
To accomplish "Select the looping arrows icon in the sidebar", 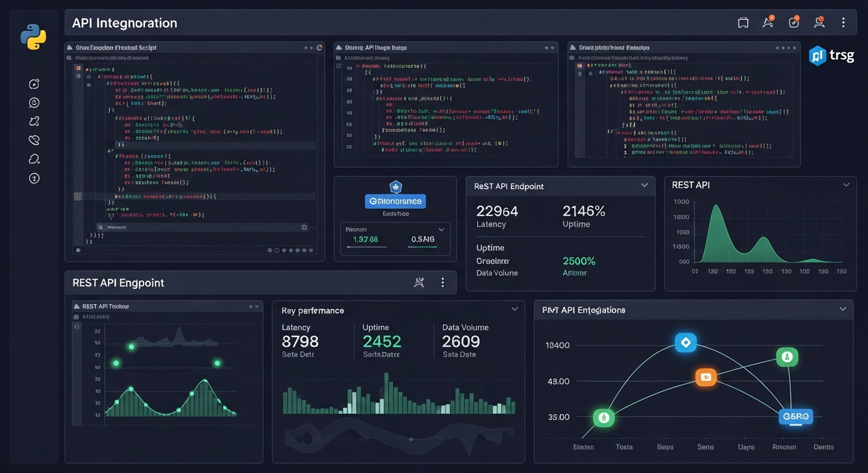I will click(x=34, y=121).
